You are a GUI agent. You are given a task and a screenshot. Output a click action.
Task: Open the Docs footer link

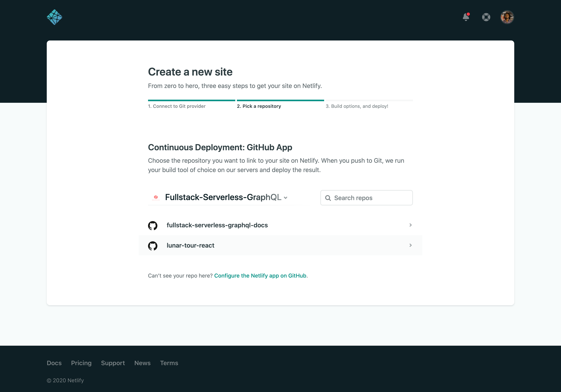[54, 363]
